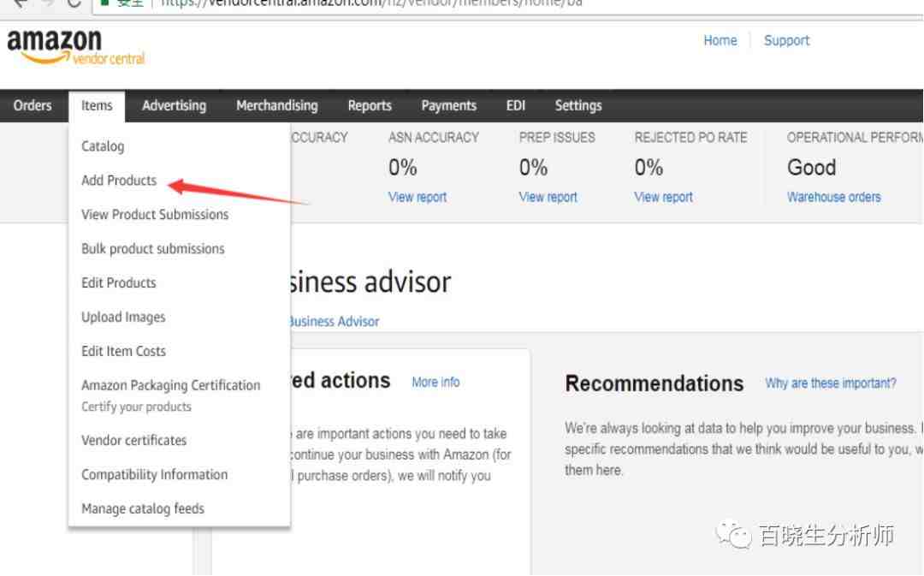View report under Rejected PO Rate
This screenshot has height=576, width=924.
[664, 198]
